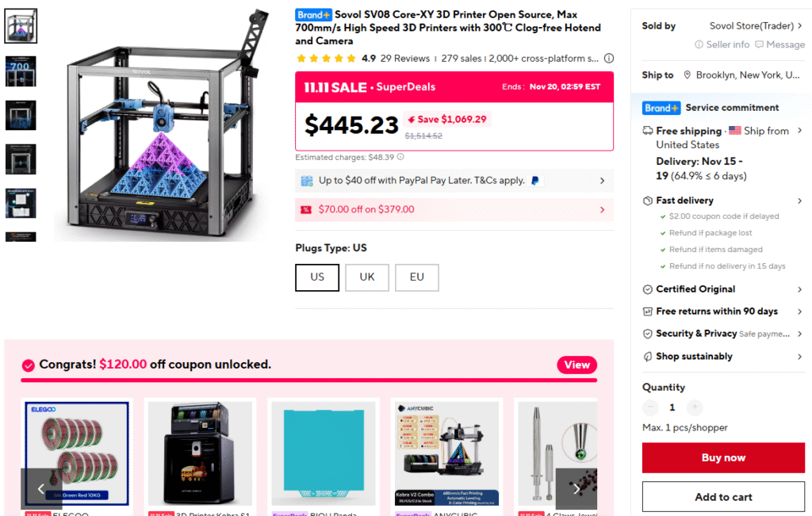Select the second product thumbnail showing 700
This screenshot has height=516, width=812.
[21, 71]
